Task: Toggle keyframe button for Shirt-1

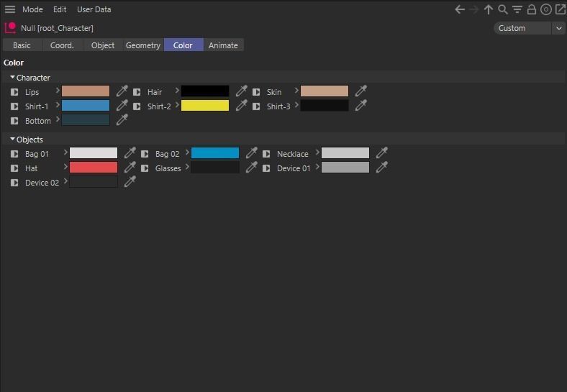Action: pos(14,106)
